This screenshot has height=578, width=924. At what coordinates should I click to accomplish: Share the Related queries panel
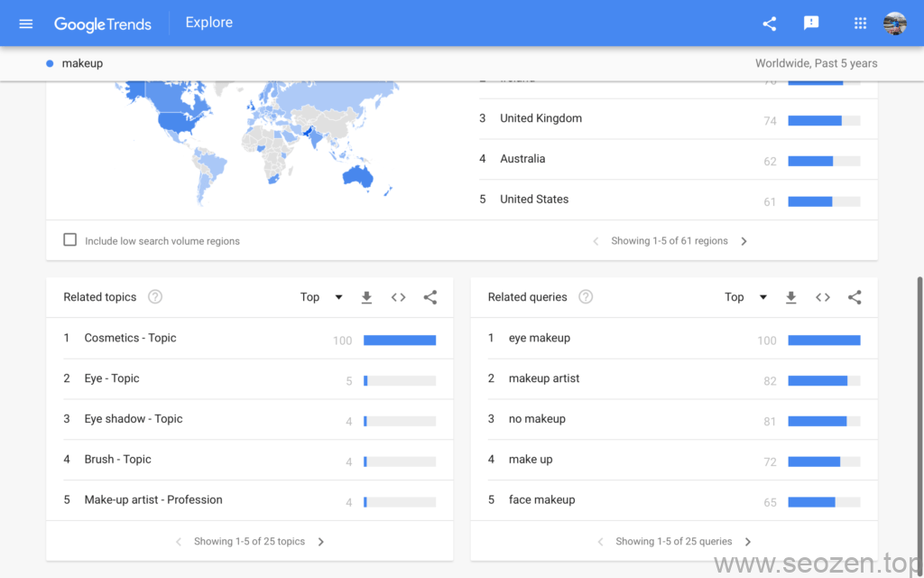[x=854, y=296]
